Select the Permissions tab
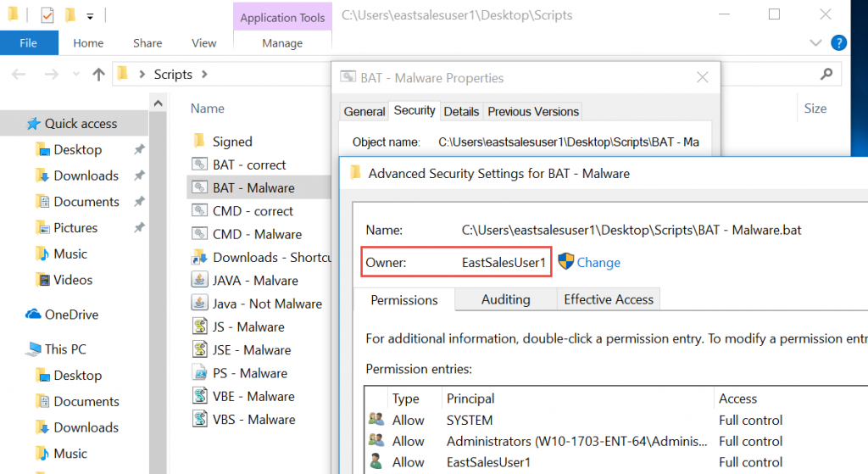 click(x=404, y=300)
